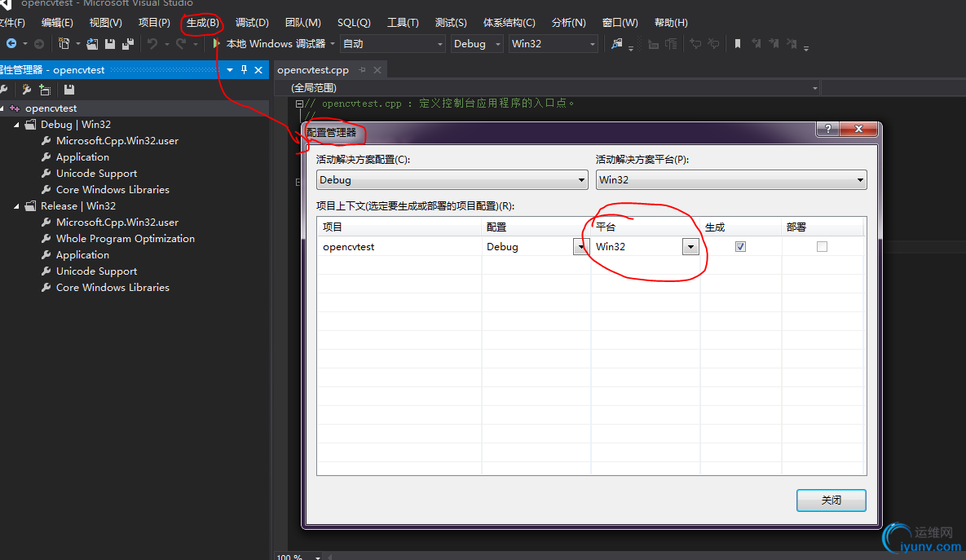The image size is (966, 560).
Task: Click the uncomment selection toolbar icon
Action: click(x=713, y=44)
